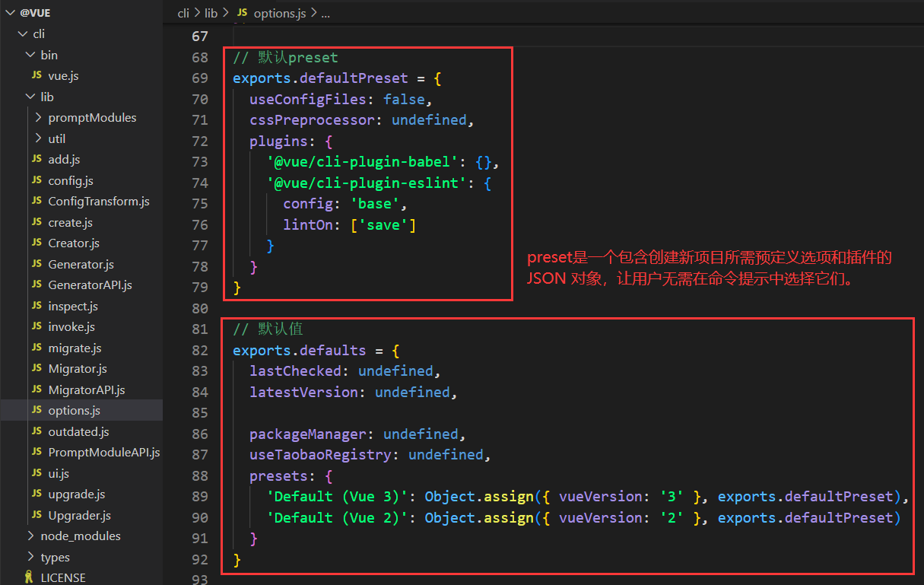Click the JS icon beside invoke.js
The width and height of the screenshot is (924, 585).
pyautogui.click(x=37, y=327)
